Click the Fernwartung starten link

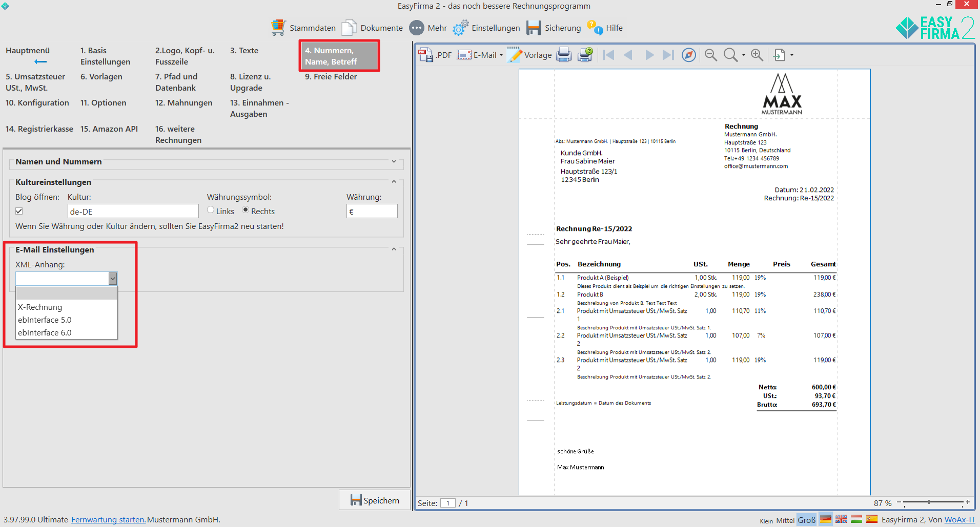coord(108,519)
